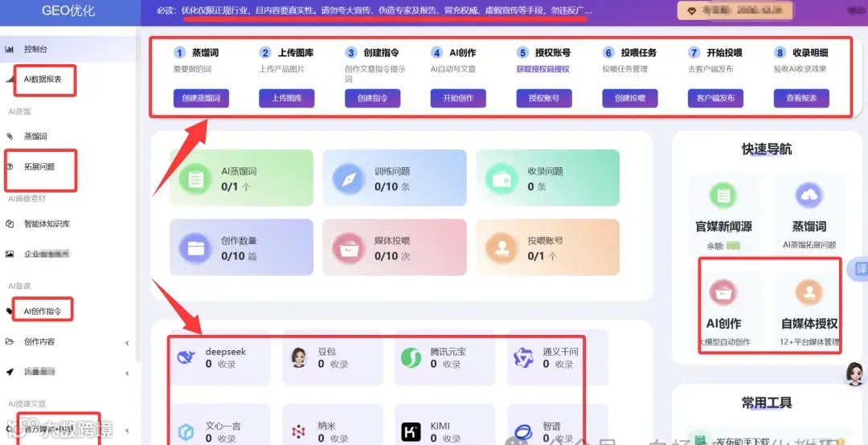Click the 0/10 篇 创作数量 value
The width and height of the screenshot is (868, 445).
click(239, 256)
